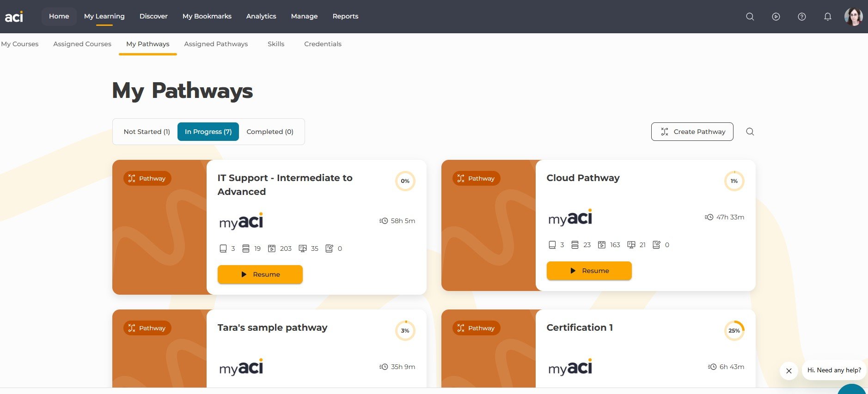Open the help question mark icon

802,17
